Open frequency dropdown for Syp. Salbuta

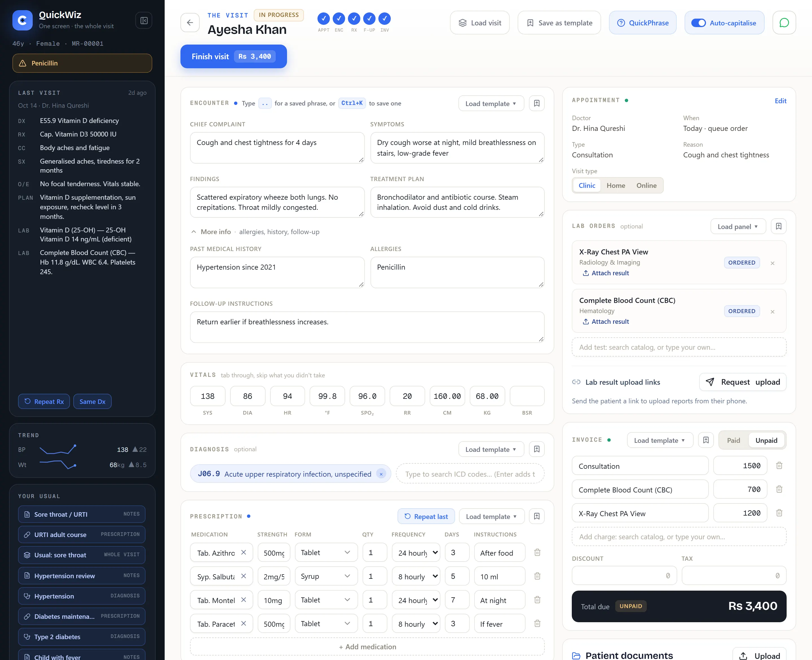coord(416,576)
